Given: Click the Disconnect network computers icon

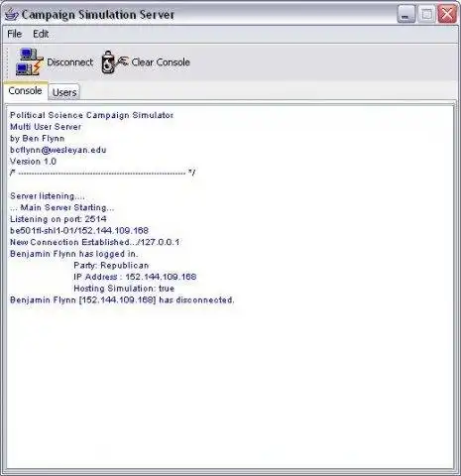Looking at the screenshot, I should pyautogui.click(x=30, y=61).
